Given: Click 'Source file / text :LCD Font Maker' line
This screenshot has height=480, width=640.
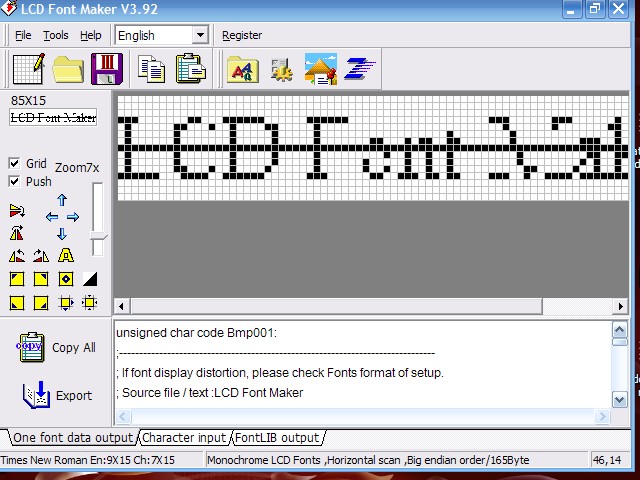Looking at the screenshot, I should (x=210, y=393).
